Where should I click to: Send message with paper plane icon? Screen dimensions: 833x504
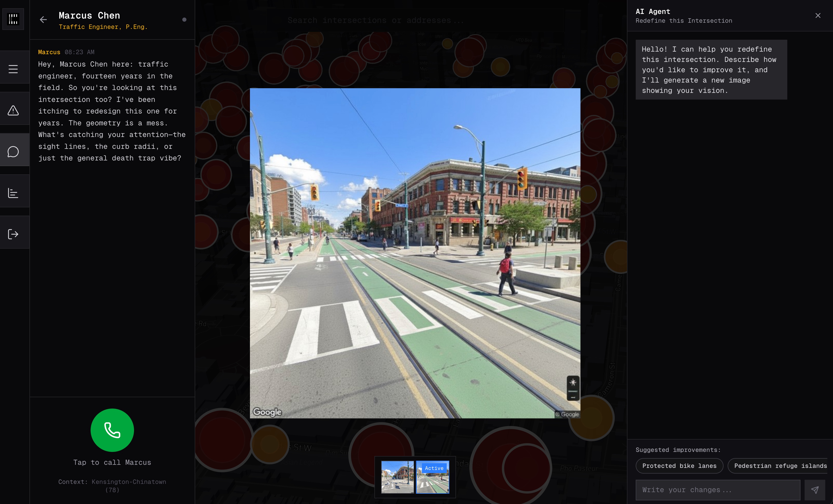tap(815, 490)
